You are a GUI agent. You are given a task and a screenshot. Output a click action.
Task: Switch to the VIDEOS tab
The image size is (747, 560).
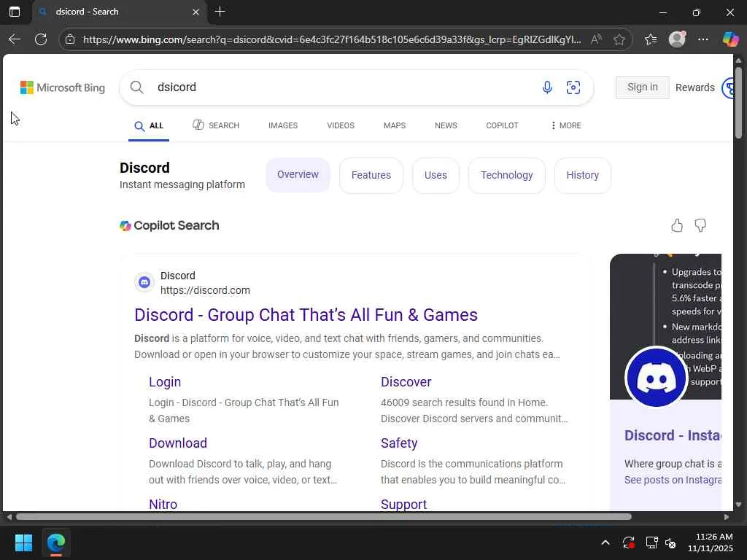point(341,125)
